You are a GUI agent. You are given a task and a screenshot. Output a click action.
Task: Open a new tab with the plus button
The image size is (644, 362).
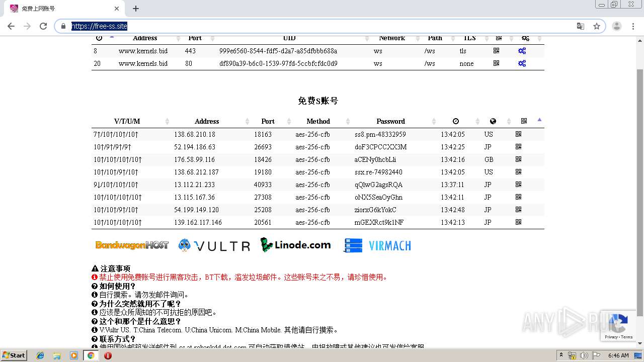[136, 9]
